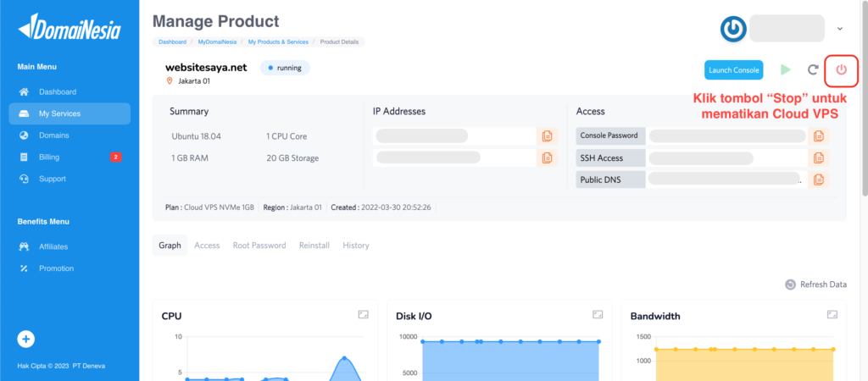Click Refresh Data

click(816, 284)
